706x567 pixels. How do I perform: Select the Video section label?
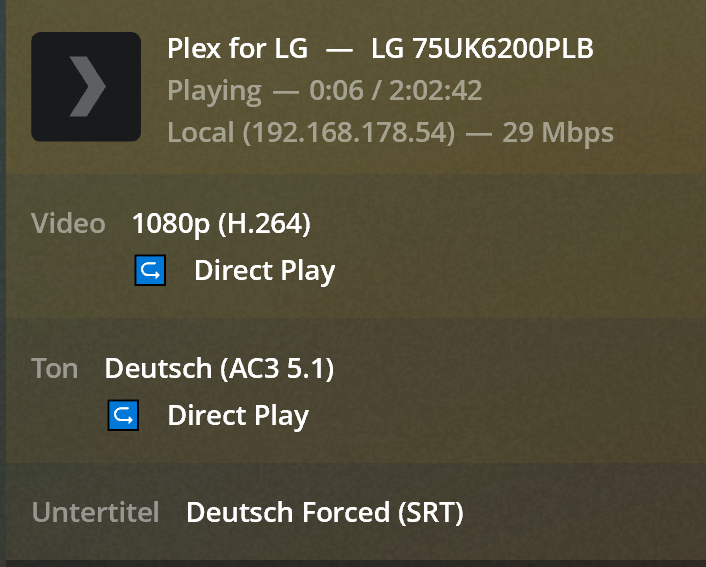(x=68, y=224)
